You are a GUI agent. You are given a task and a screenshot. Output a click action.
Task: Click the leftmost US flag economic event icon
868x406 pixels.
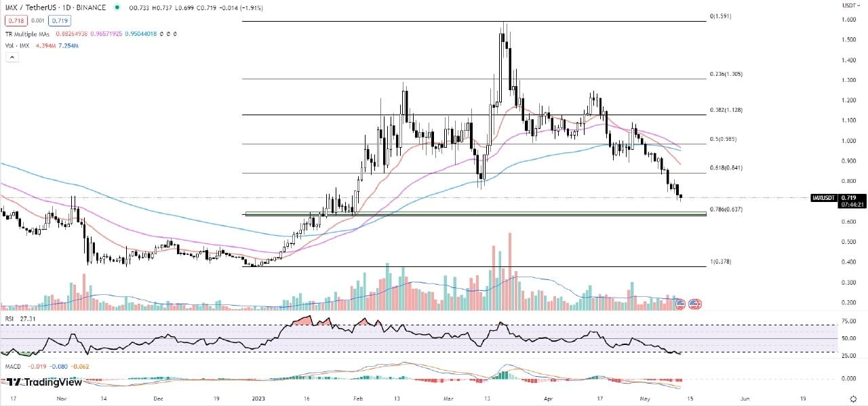tap(680, 304)
